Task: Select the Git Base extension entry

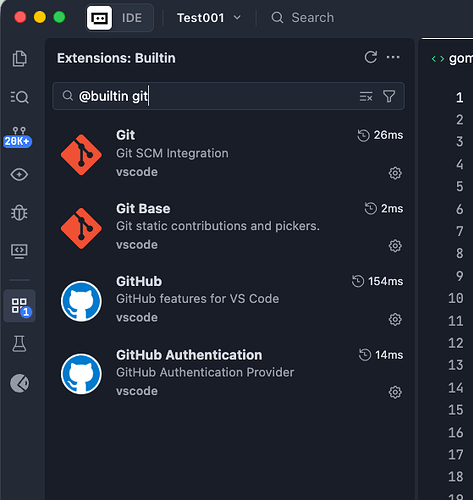Action: click(x=230, y=227)
